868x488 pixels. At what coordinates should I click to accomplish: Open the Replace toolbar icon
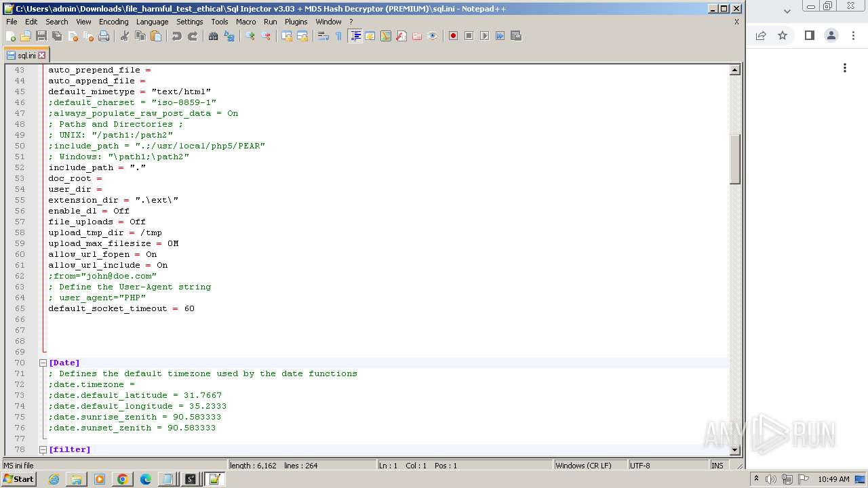point(229,36)
